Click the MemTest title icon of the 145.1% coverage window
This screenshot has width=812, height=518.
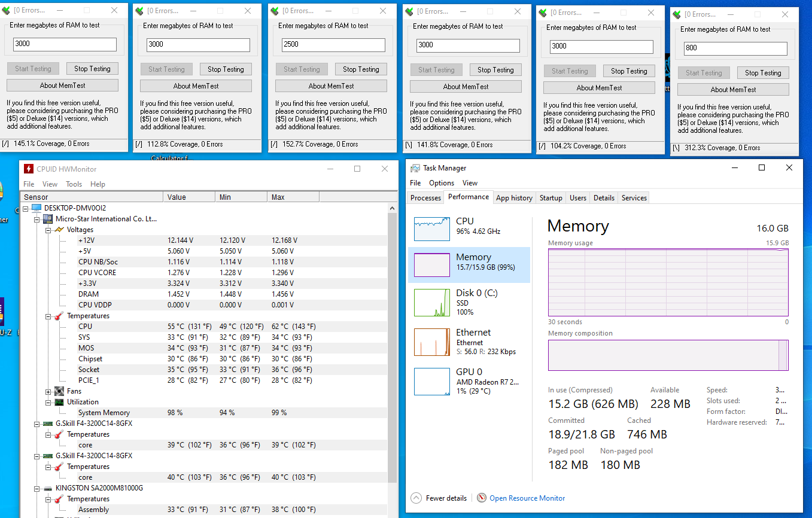[6, 11]
